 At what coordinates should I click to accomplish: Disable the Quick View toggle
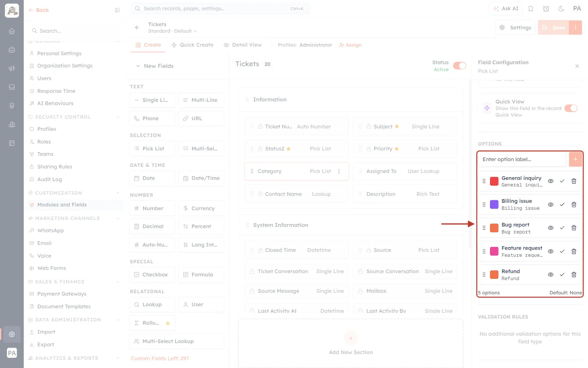[x=571, y=108]
